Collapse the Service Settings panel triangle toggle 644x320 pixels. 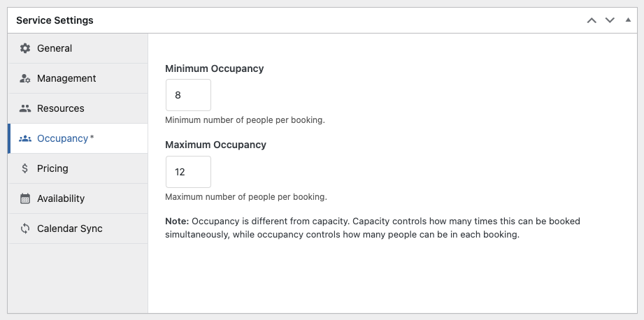pos(627,20)
